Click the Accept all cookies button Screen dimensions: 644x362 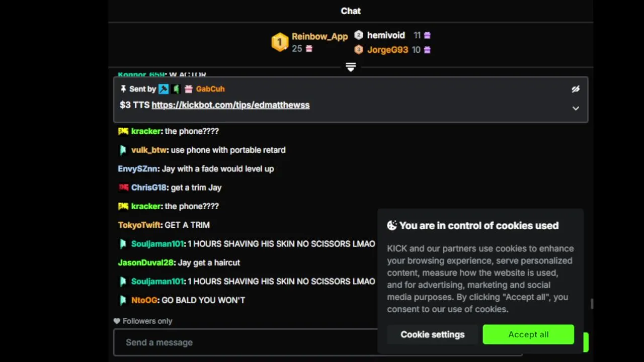click(x=528, y=334)
